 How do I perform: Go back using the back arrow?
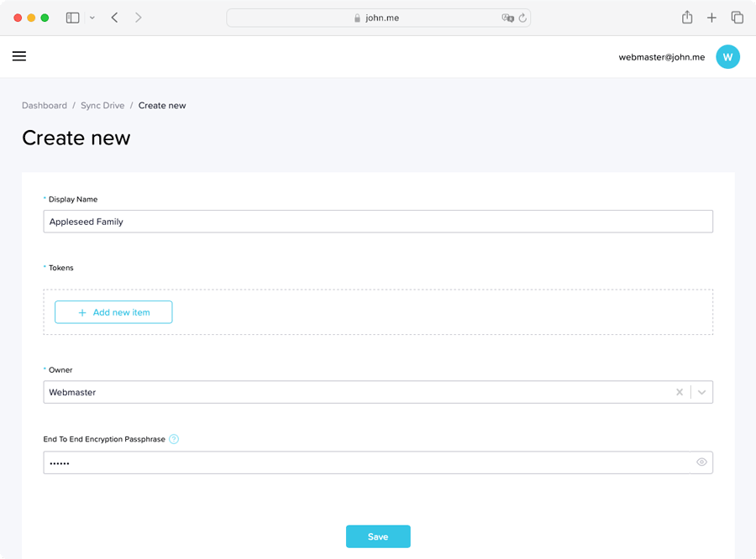click(114, 17)
